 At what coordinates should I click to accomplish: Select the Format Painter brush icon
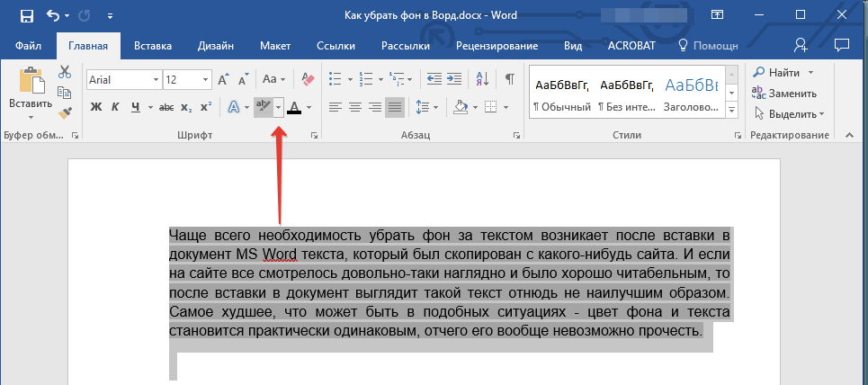pos(65,112)
